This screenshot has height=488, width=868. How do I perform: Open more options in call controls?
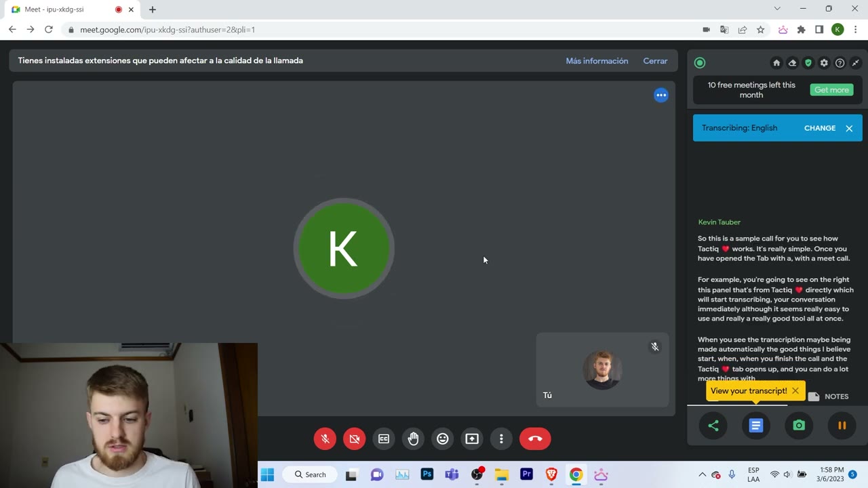click(x=501, y=439)
